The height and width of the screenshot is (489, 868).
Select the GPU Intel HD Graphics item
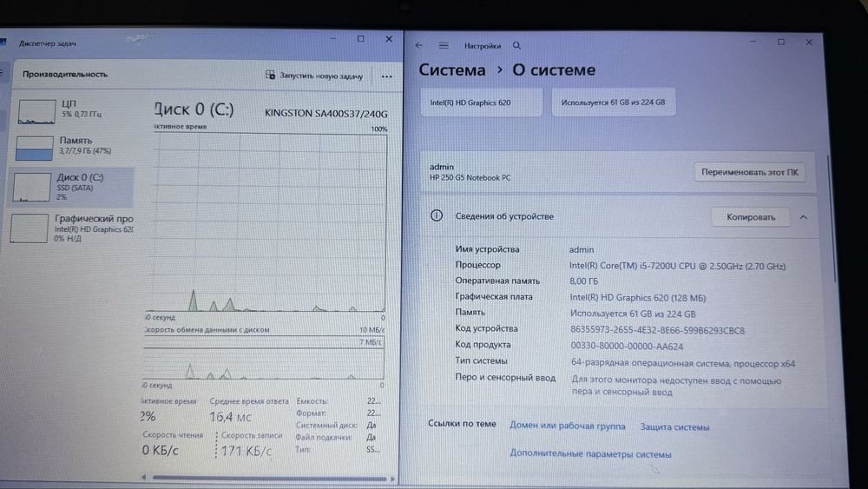tap(72, 228)
